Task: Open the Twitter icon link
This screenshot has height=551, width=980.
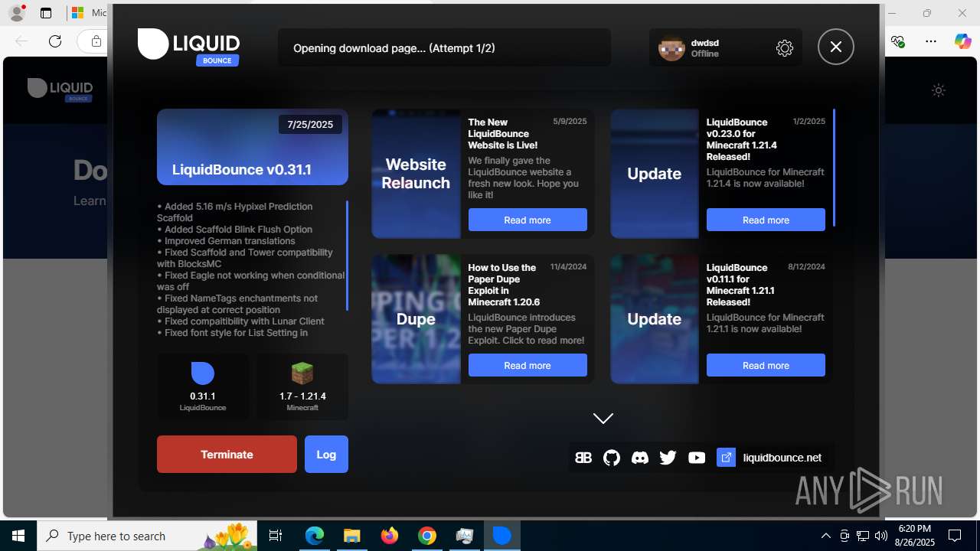Action: coord(668,458)
